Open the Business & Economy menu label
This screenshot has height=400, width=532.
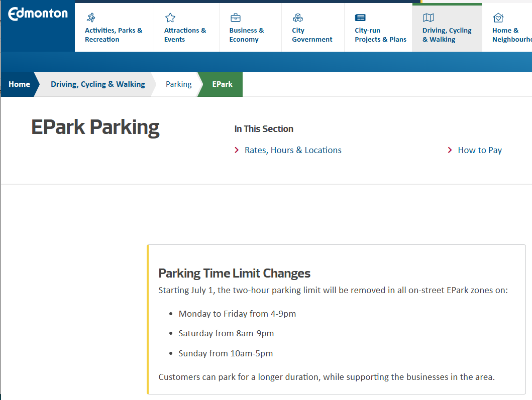click(246, 35)
